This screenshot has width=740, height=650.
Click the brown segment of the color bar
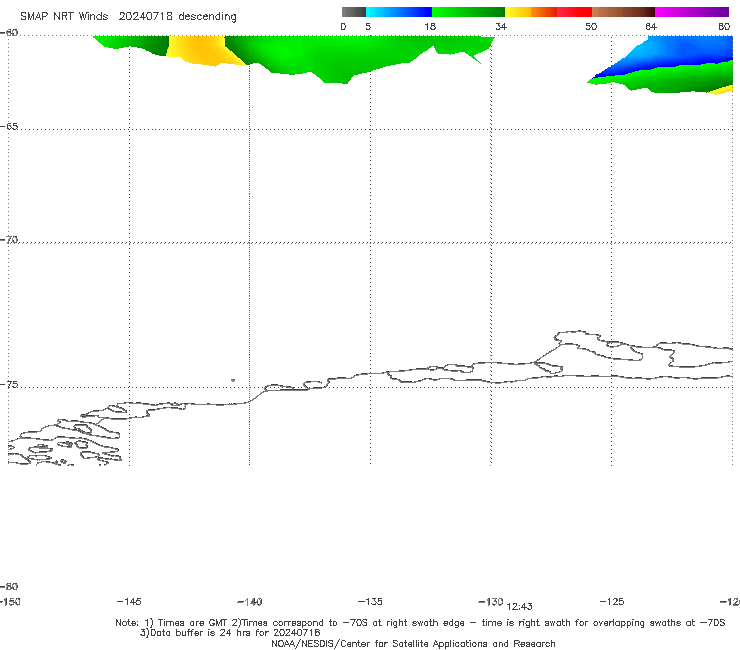[x=623, y=12]
